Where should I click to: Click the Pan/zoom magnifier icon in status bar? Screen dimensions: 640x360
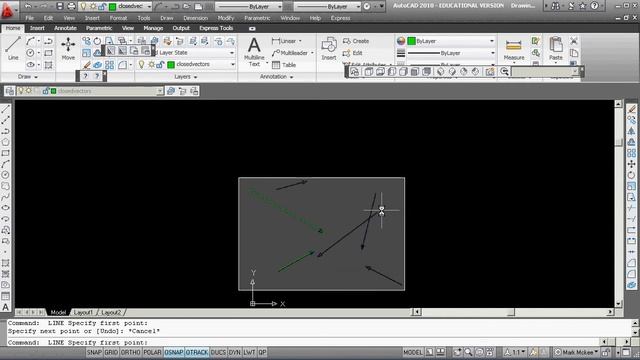tap(468, 352)
